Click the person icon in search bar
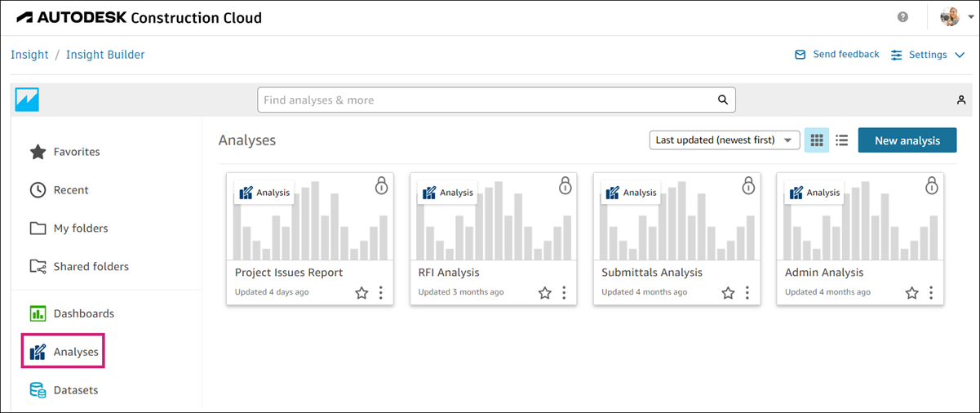 point(961,100)
